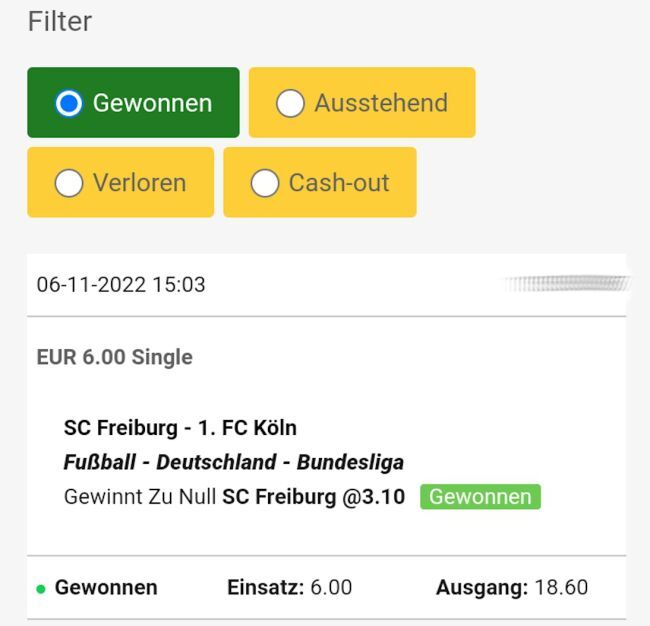Click the Filter heading
Screen dimensions: 650x626
tap(60, 21)
